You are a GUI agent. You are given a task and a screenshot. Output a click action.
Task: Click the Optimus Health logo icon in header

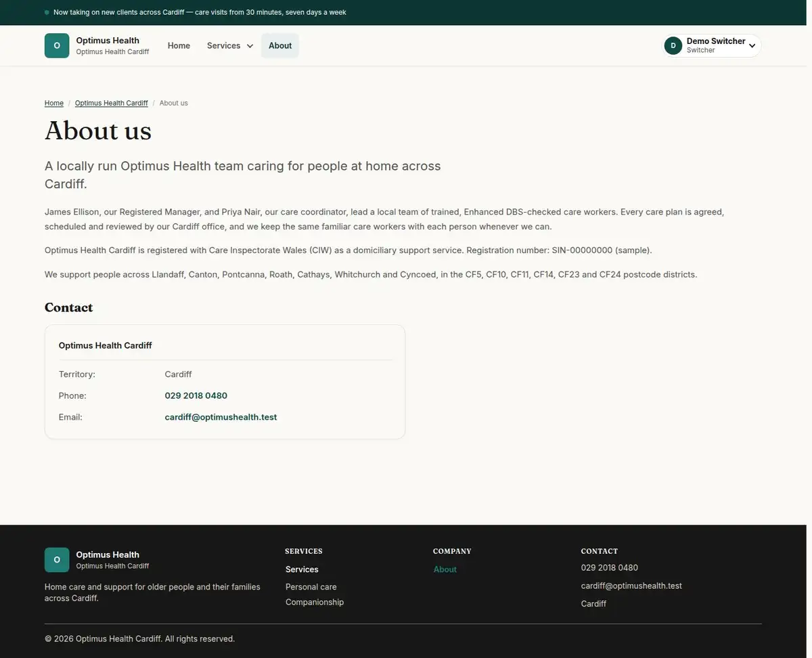[x=57, y=46]
